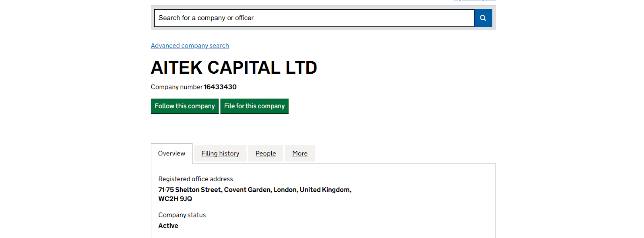Image resolution: width=644 pixels, height=238 pixels.
Task: Go to the More tab
Action: point(300,153)
